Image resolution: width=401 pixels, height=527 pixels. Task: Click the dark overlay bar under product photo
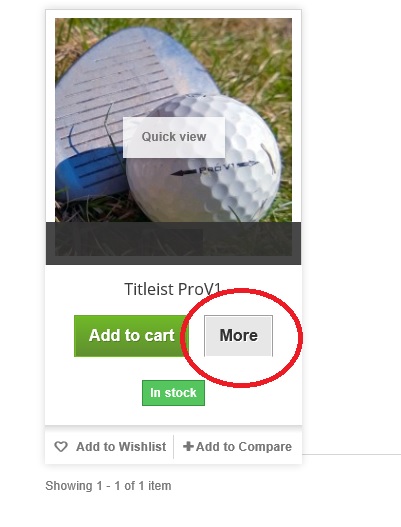[173, 243]
